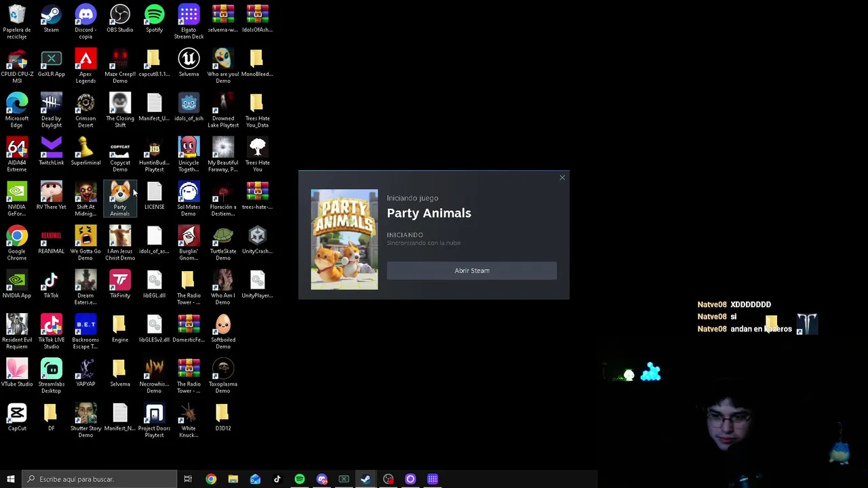Select the LICENSE file on the desktop
This screenshot has height=488, width=868.
(154, 195)
